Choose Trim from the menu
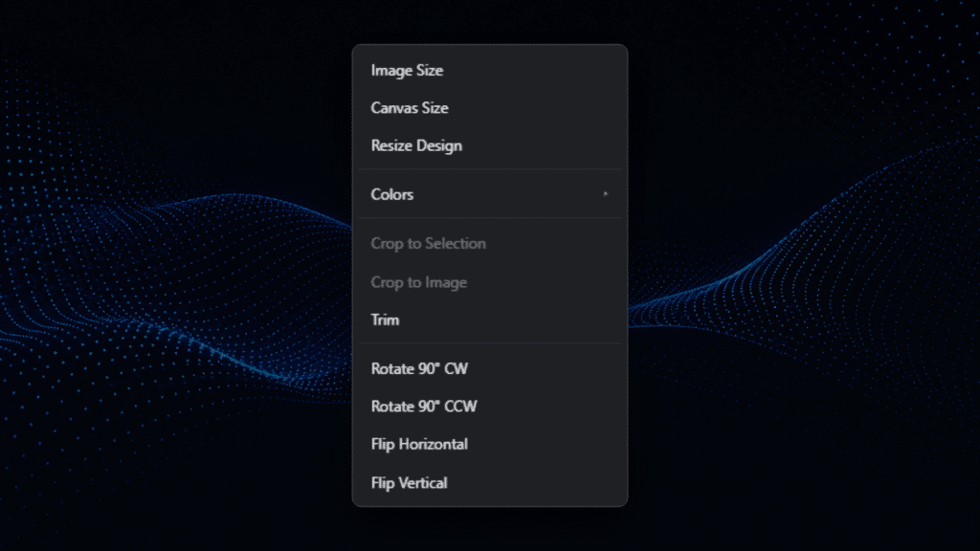 coord(490,320)
